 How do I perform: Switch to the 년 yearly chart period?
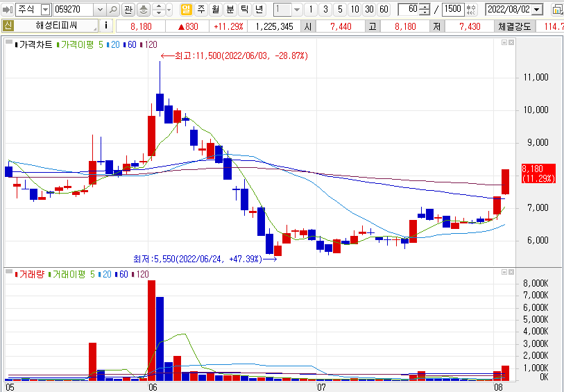pos(259,9)
